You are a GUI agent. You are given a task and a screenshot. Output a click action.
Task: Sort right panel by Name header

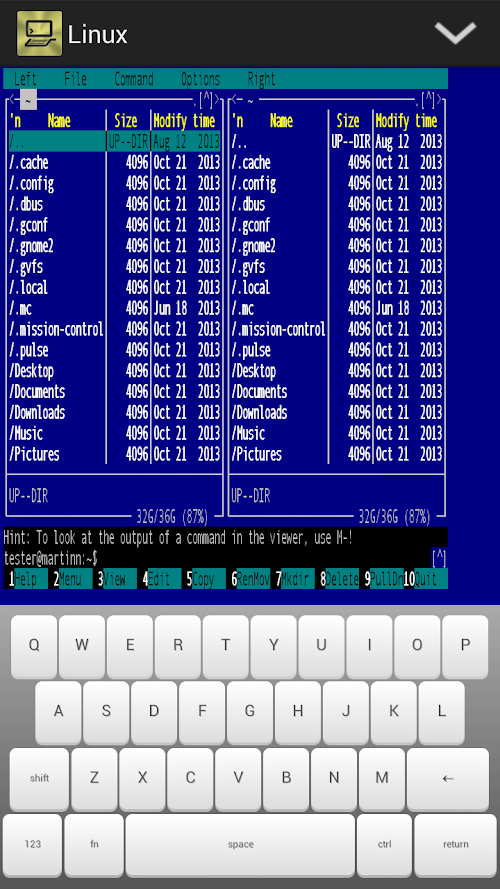pos(281,121)
